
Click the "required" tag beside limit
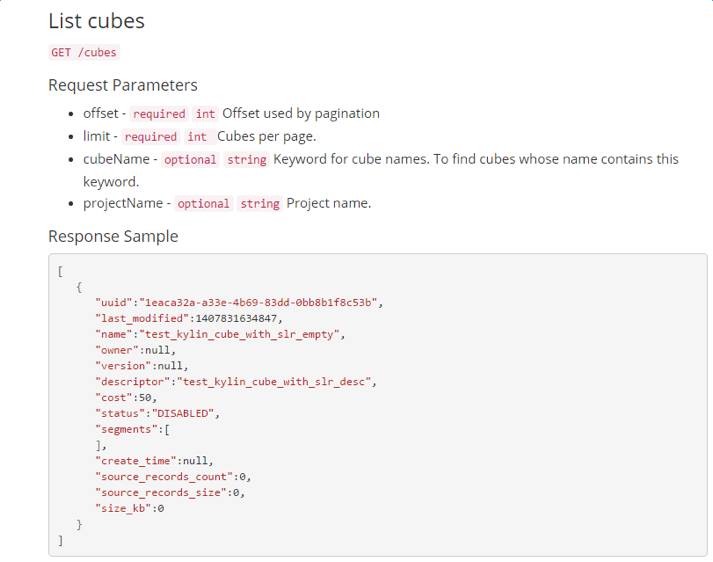[150, 137]
